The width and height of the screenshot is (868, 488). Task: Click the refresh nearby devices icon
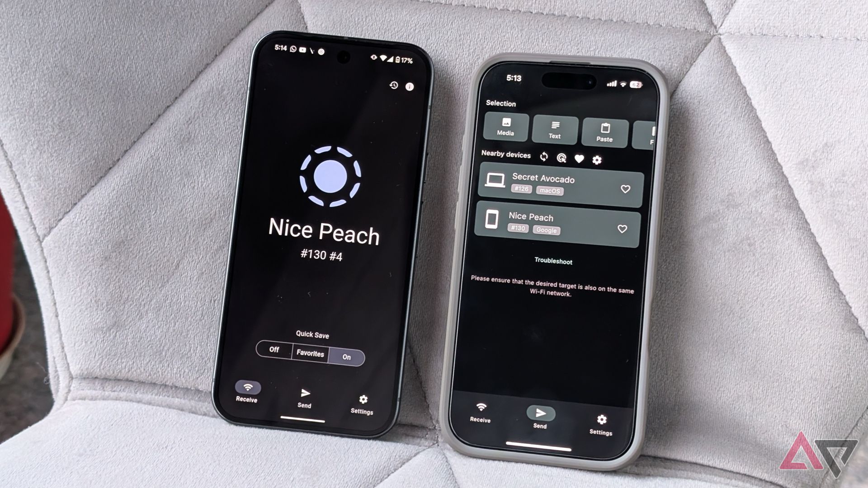tap(543, 157)
